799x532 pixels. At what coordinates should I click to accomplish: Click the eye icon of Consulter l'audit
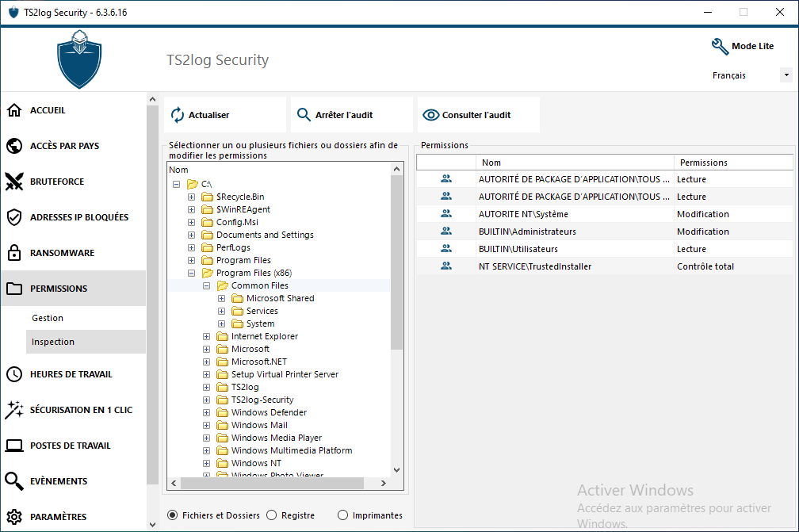click(430, 115)
